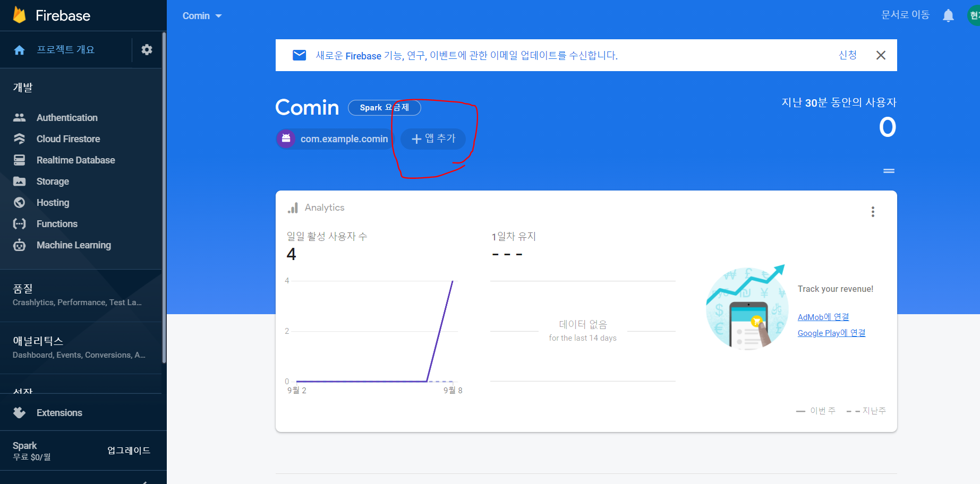Dismiss the email updates banner
The height and width of the screenshot is (484, 980).
[x=881, y=55]
